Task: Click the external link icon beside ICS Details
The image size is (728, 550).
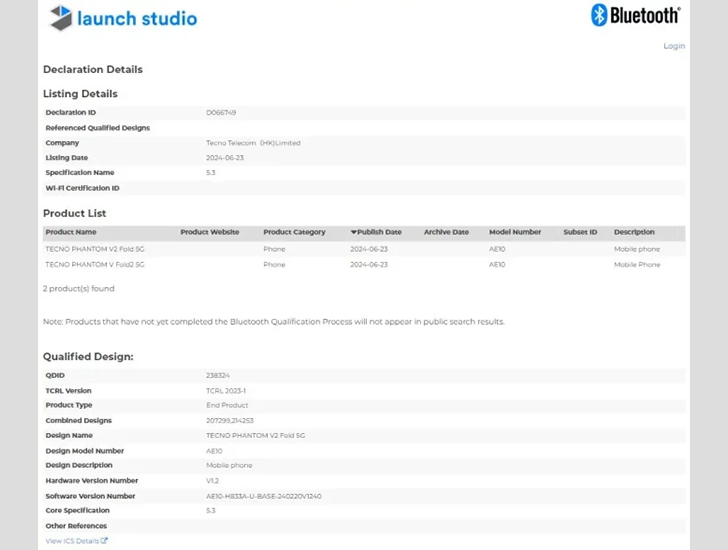Action: [104, 541]
